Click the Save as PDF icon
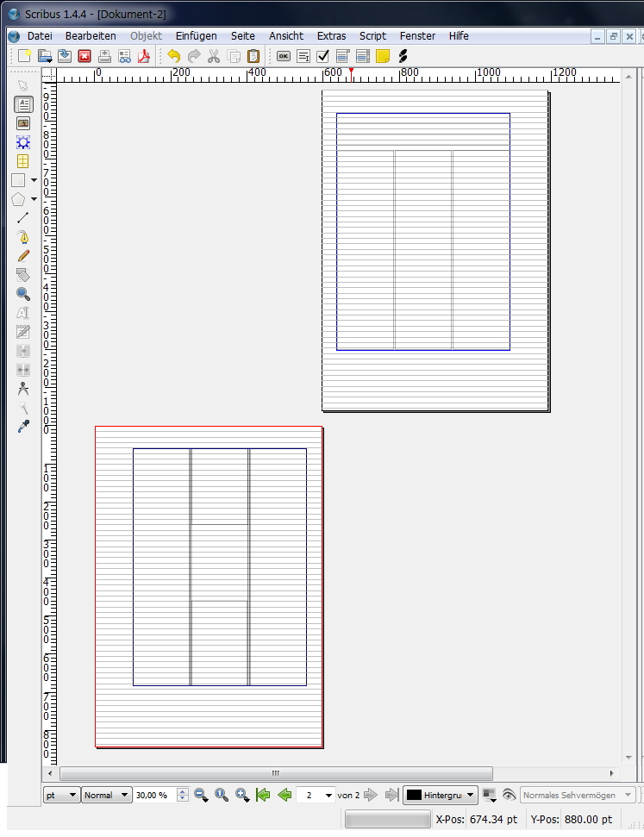 (144, 56)
